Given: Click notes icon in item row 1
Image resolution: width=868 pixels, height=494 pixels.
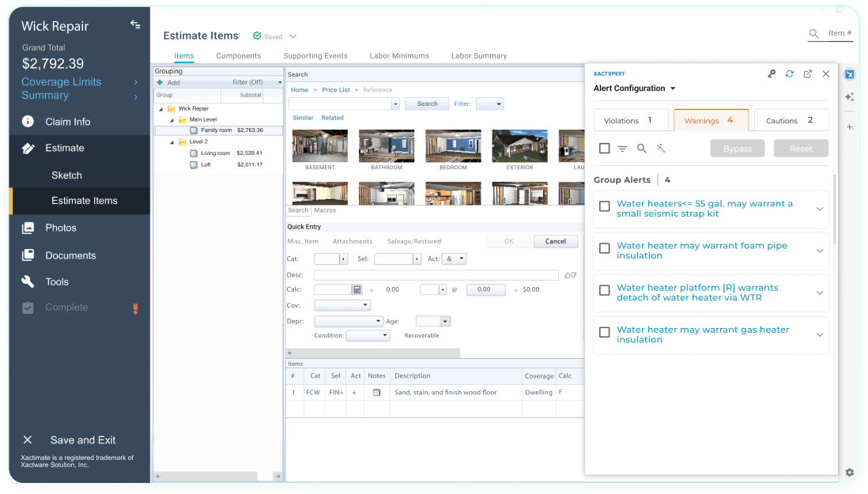Looking at the screenshot, I should [x=376, y=393].
